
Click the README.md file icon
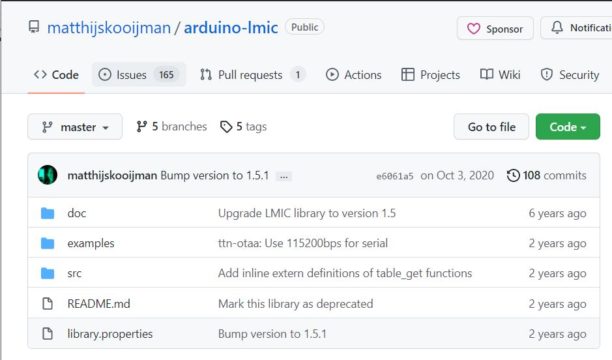pyautogui.click(x=48, y=303)
